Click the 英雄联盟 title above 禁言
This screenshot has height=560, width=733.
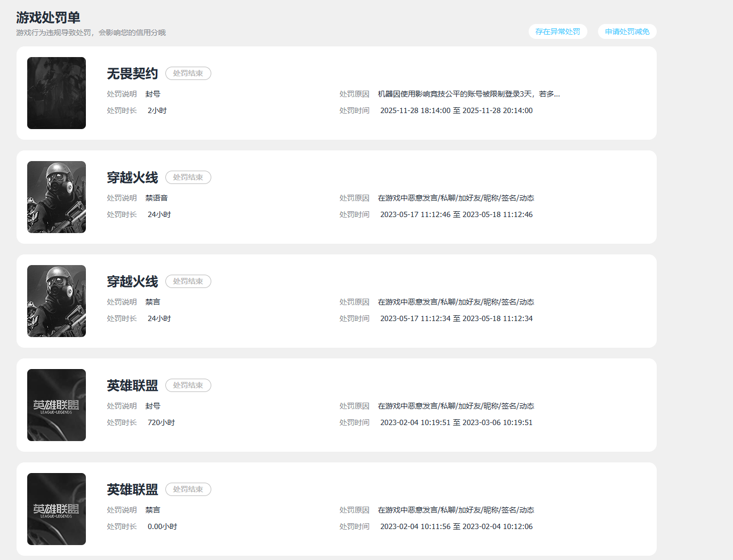tap(132, 490)
